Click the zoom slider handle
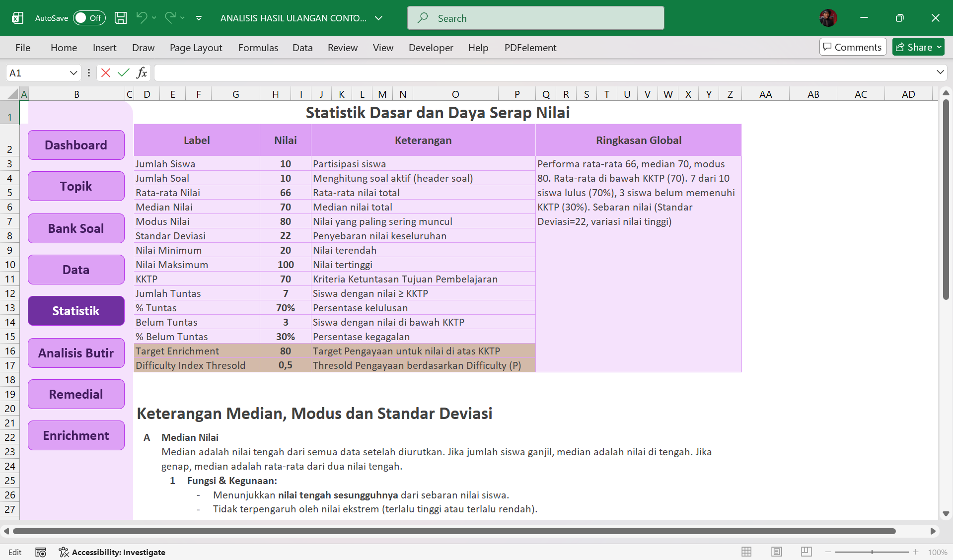This screenshot has height=560, width=953. 872,552
